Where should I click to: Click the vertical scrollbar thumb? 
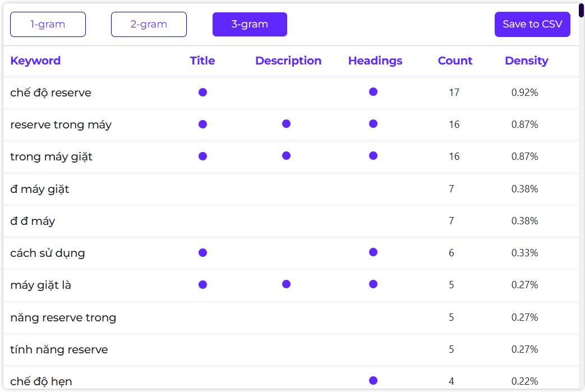coord(582,10)
